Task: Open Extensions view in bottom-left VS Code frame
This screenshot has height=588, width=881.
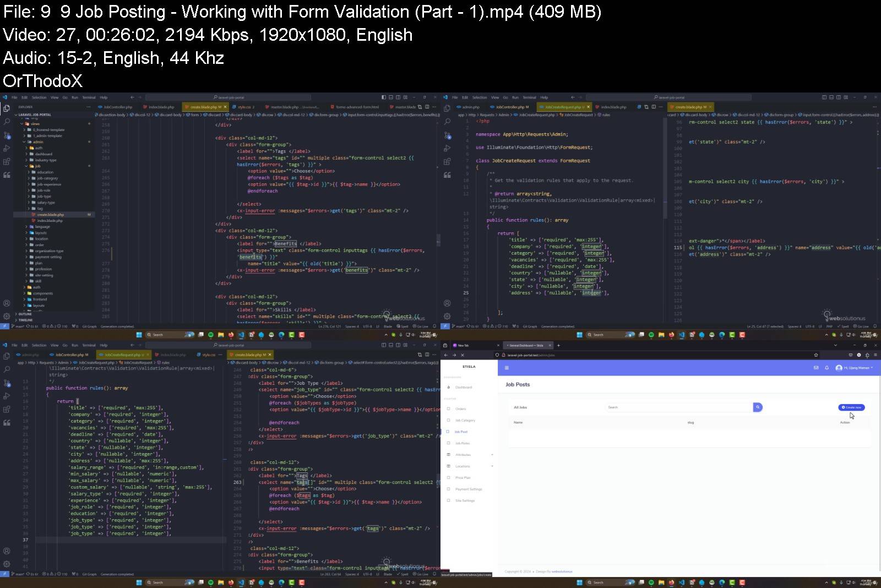Action: (x=7, y=410)
